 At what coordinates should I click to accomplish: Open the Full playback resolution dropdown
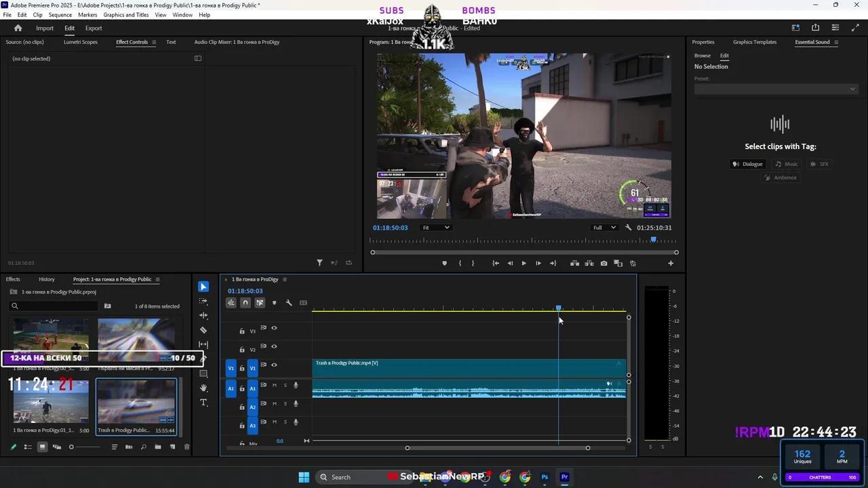point(604,228)
